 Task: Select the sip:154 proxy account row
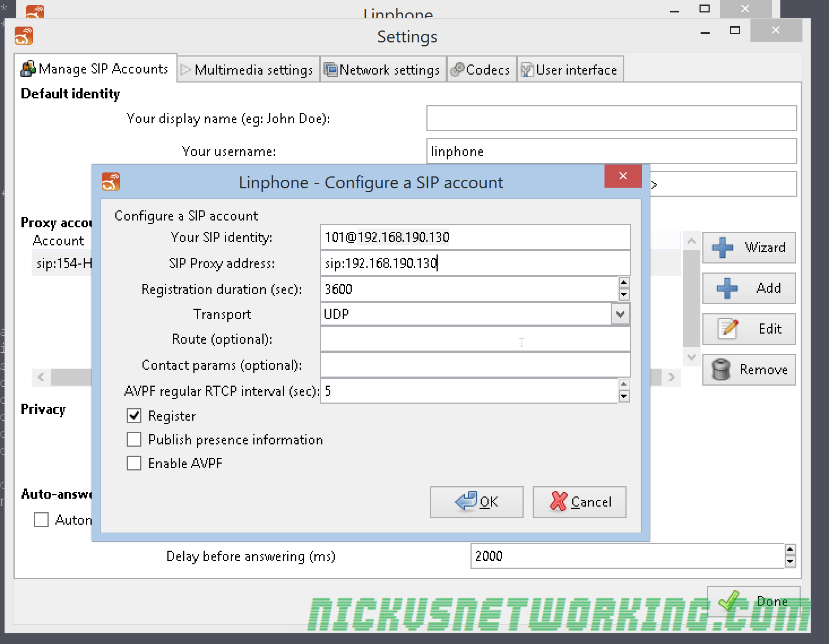tap(62, 263)
